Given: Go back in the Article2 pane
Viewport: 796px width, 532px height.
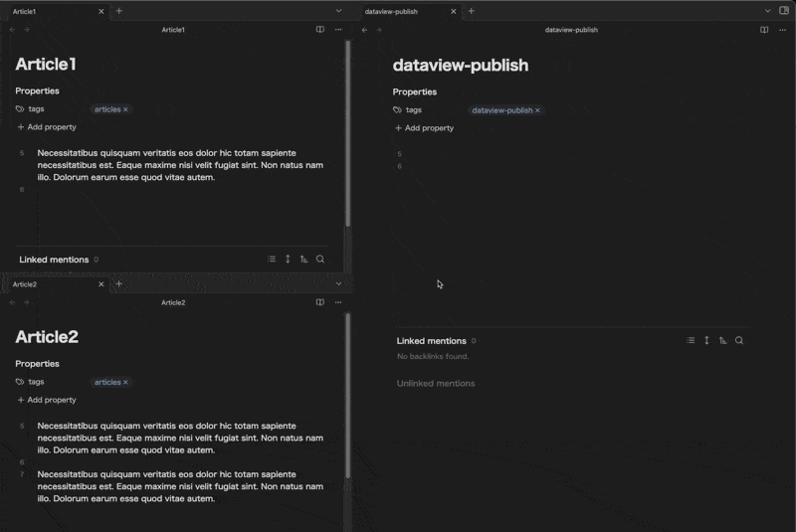Looking at the screenshot, I should point(12,302).
